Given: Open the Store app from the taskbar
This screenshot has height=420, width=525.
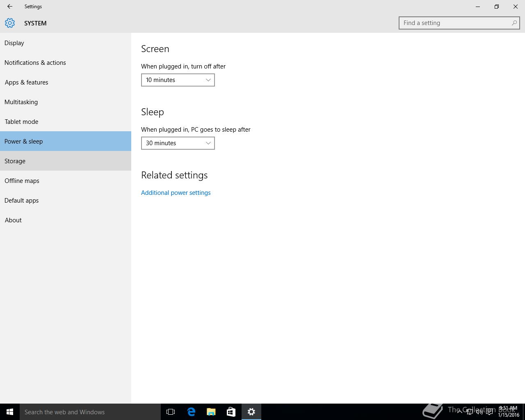Looking at the screenshot, I should pos(231,412).
